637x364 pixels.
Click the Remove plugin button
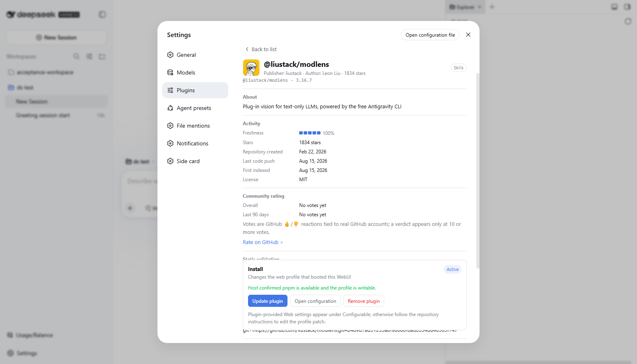pos(364,301)
